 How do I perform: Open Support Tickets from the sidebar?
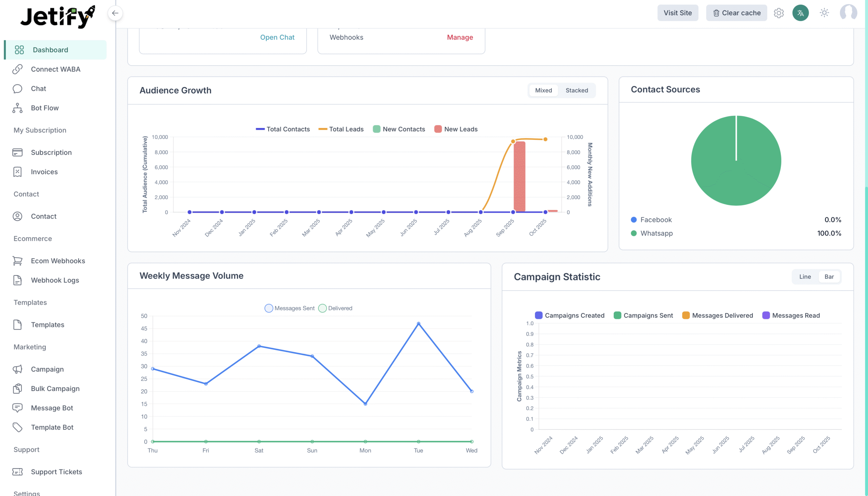(x=56, y=472)
